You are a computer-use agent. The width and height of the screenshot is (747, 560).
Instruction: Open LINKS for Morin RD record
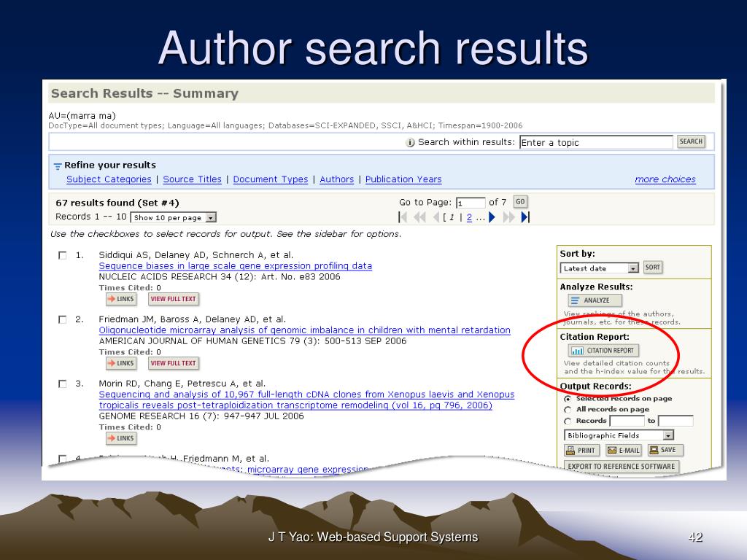pos(121,438)
